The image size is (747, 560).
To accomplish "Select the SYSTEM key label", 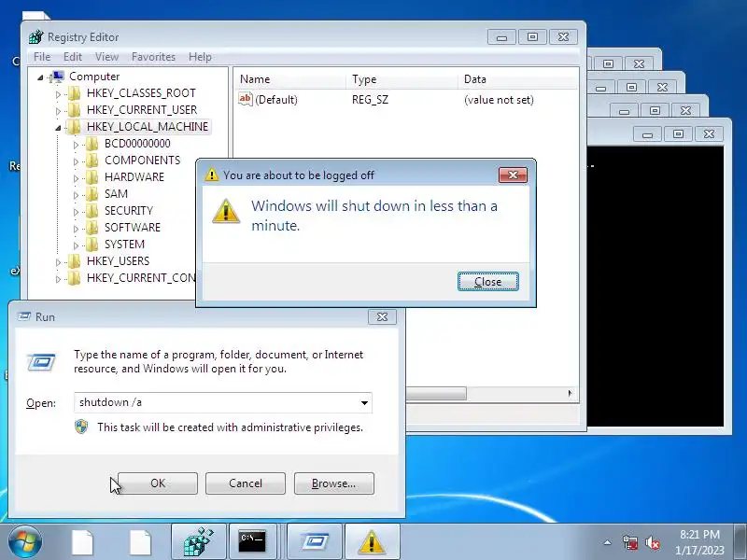I will [x=124, y=245].
